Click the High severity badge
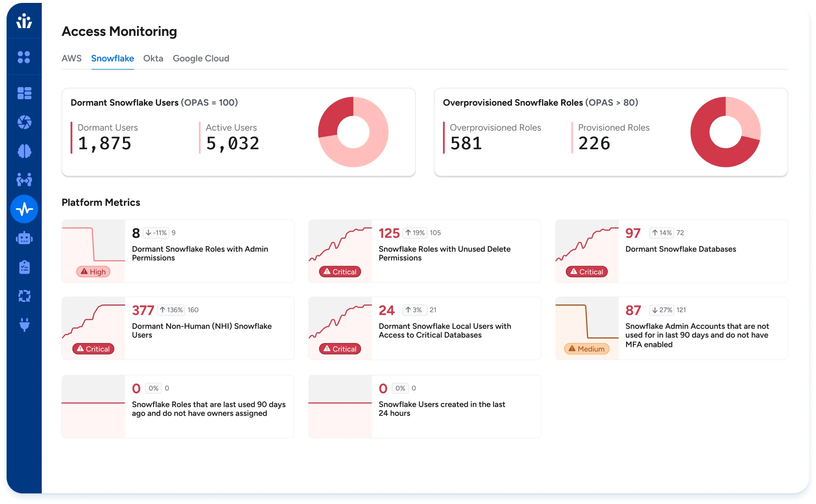This screenshot has width=816, height=504. click(x=93, y=272)
